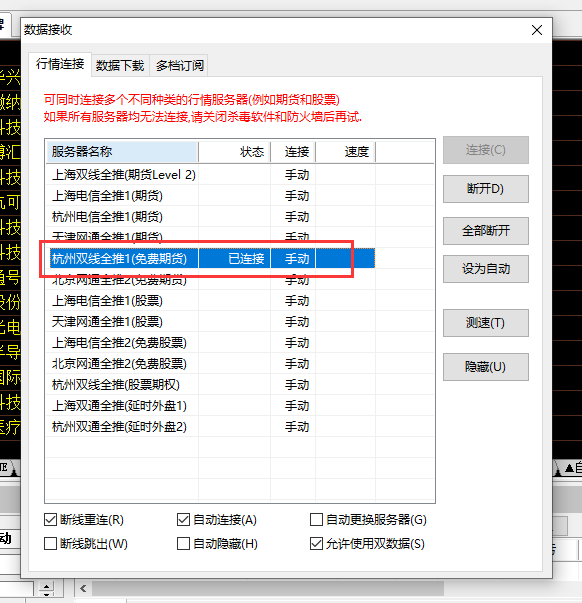
Task: Click the horizontal scrollbar track in background window
Action: [268, 588]
